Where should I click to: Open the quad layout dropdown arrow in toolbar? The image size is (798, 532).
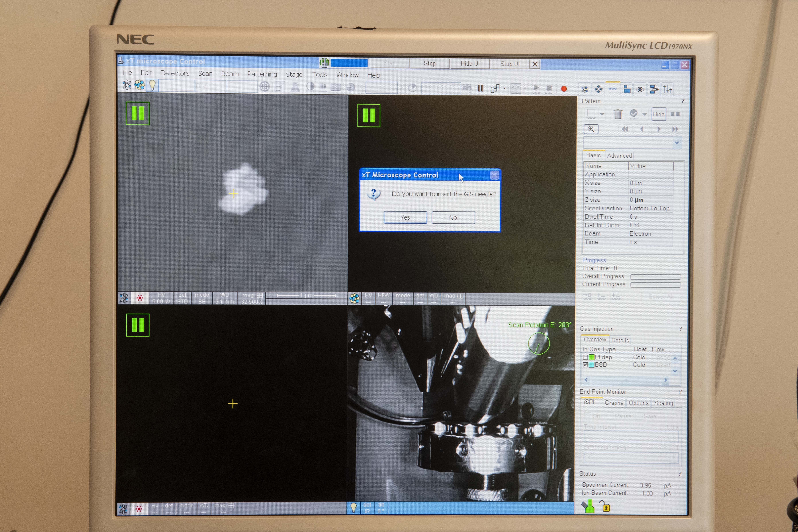click(x=504, y=89)
